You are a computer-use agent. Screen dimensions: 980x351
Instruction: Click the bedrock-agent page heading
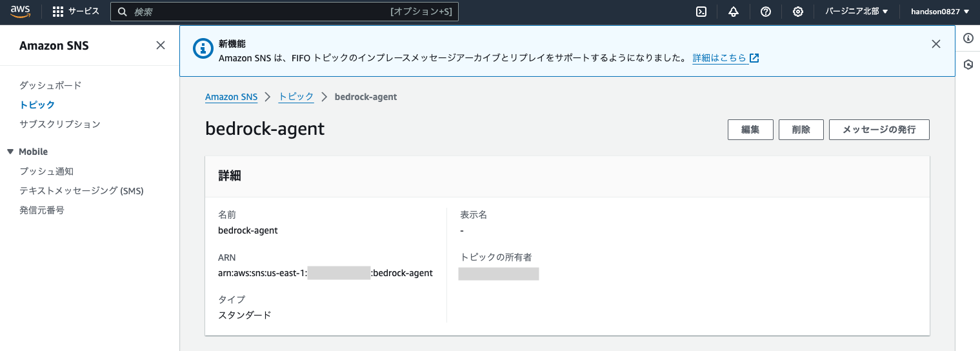point(265,129)
